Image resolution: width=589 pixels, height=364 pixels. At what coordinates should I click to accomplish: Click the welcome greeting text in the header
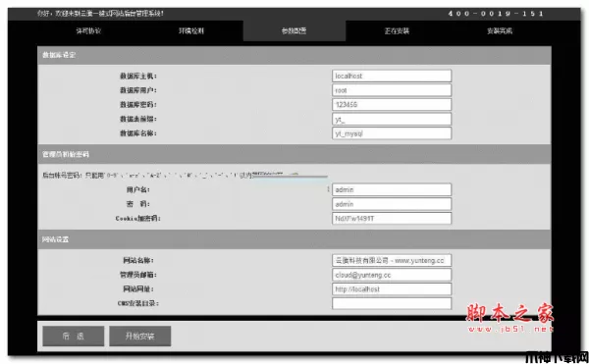101,14
